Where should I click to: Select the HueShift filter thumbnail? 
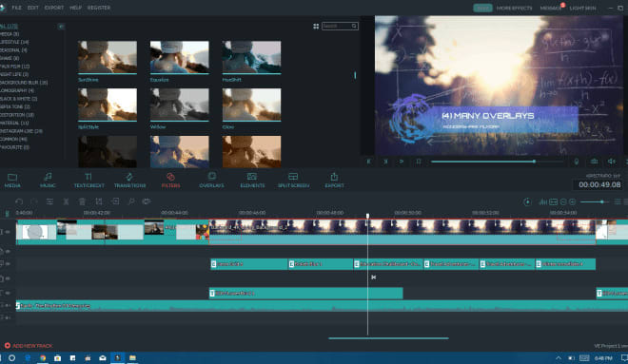251,57
